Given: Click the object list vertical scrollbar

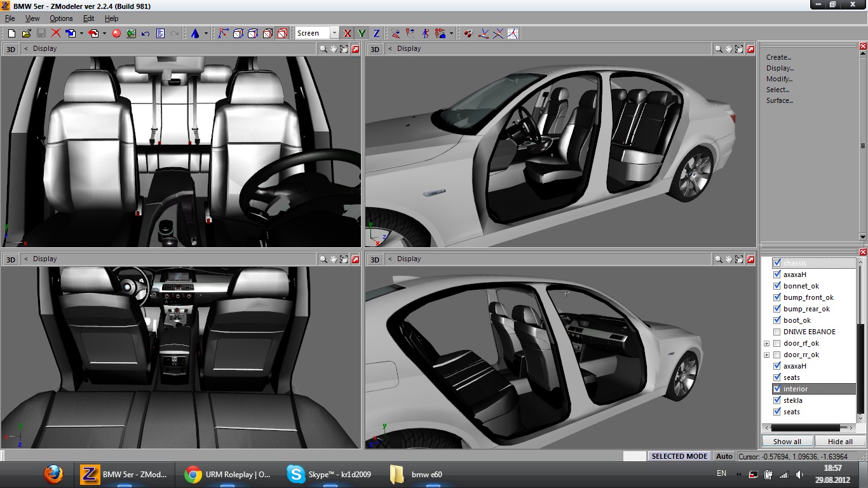Looking at the screenshot, I should pyautogui.click(x=861, y=369).
